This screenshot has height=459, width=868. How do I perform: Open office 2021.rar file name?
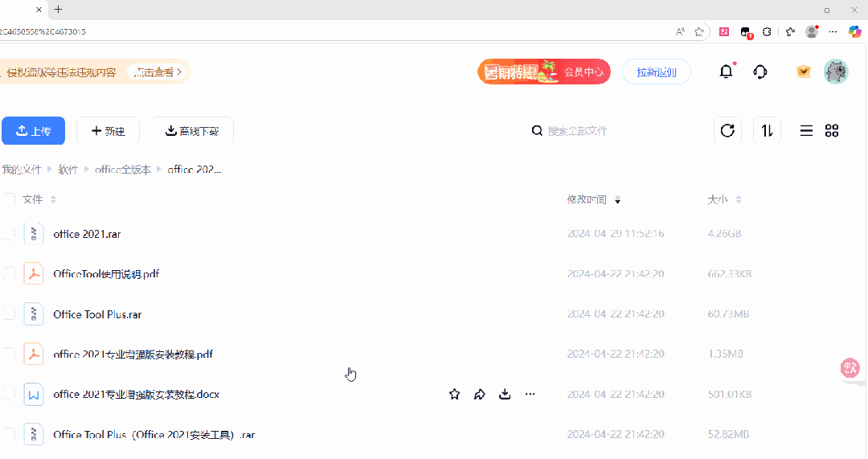pos(87,234)
